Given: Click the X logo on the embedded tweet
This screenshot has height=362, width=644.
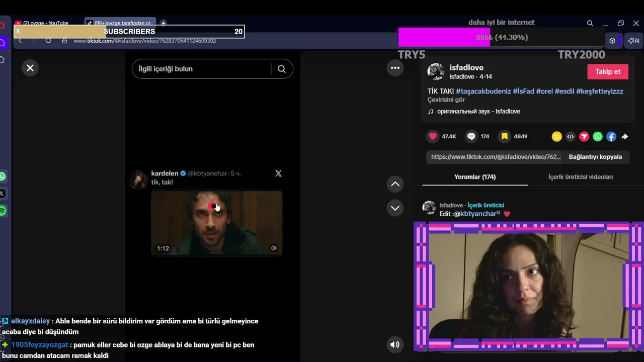Looking at the screenshot, I should tap(278, 173).
